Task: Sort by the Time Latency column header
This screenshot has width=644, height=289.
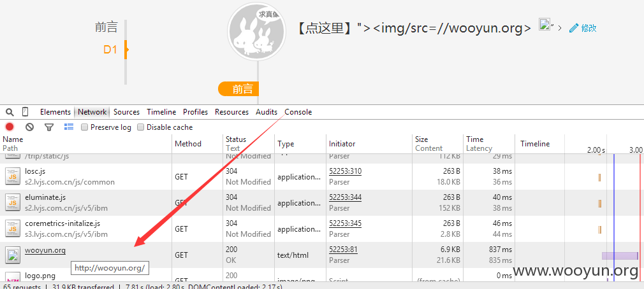Action: point(489,143)
